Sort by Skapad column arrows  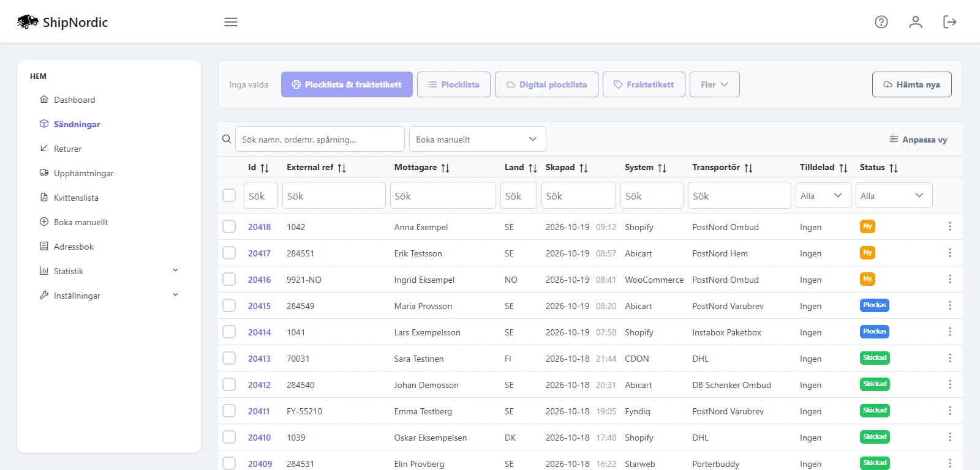[x=584, y=168]
